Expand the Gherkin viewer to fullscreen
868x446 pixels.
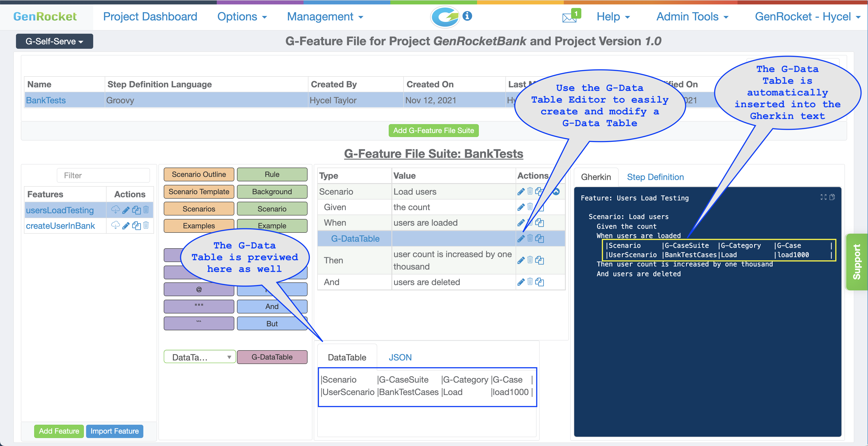click(823, 197)
